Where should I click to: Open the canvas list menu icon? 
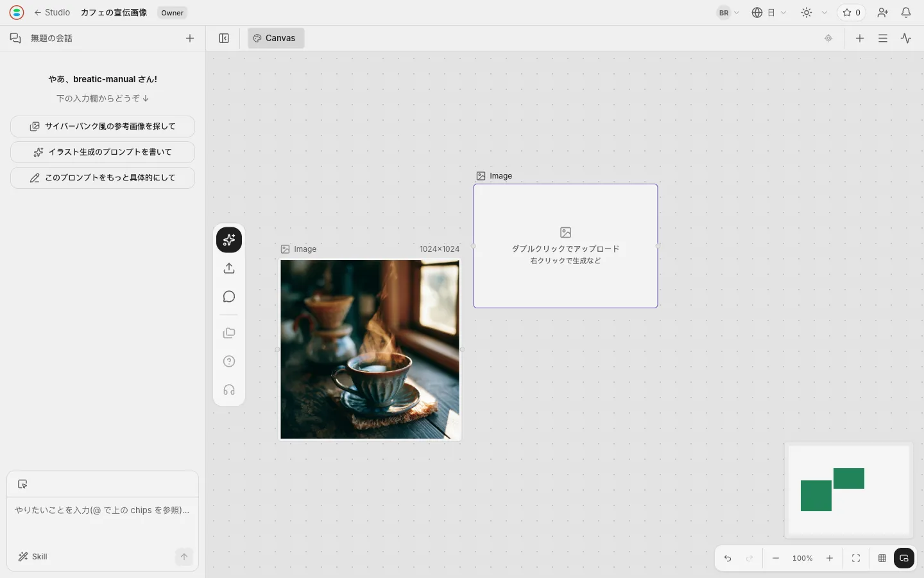[x=883, y=38]
